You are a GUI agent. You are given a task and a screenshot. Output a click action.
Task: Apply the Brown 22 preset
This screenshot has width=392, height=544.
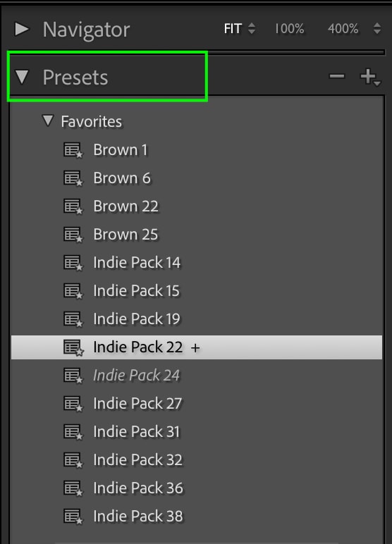(x=125, y=206)
